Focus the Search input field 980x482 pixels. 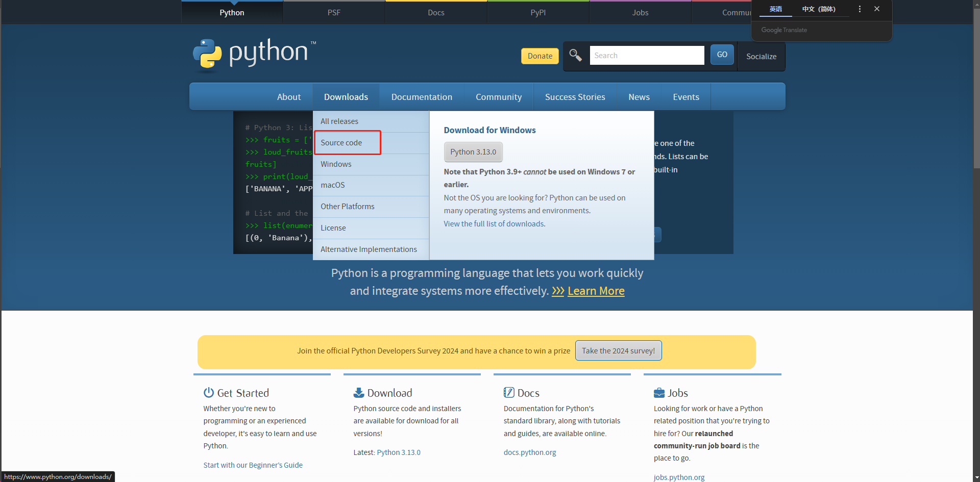[x=647, y=56]
